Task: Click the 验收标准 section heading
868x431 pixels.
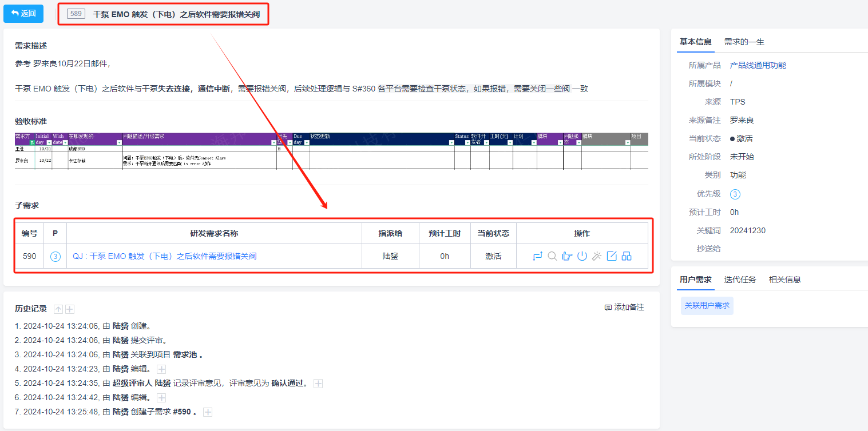Action: [x=31, y=121]
